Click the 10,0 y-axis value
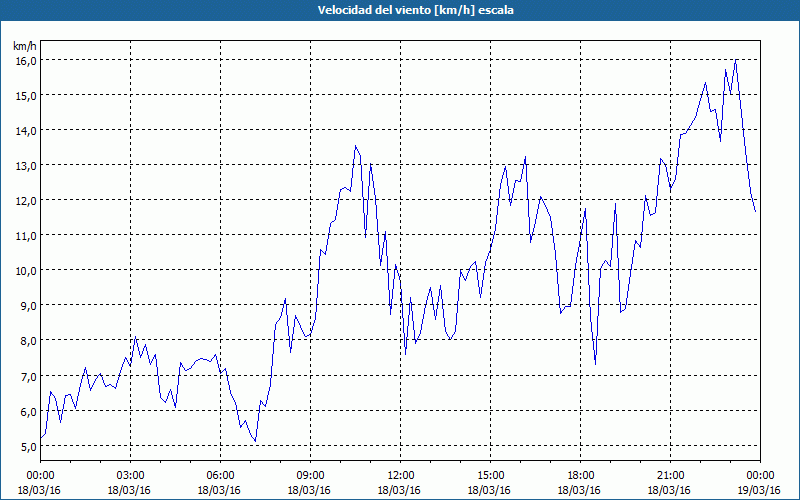The height and width of the screenshot is (500, 800). [26, 271]
